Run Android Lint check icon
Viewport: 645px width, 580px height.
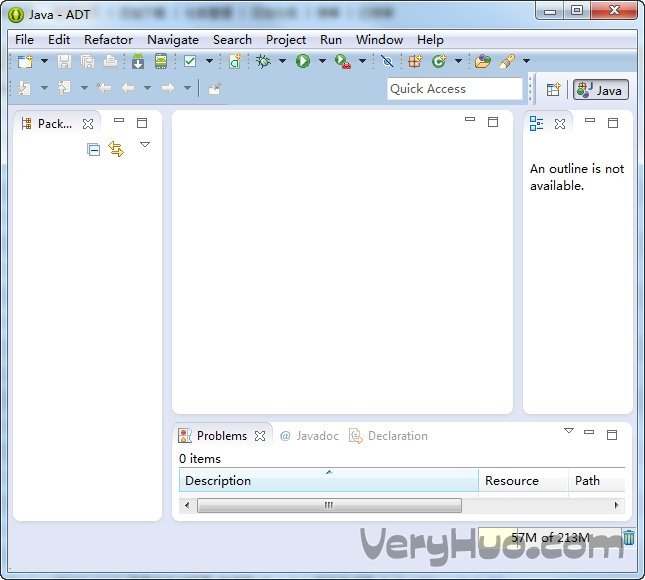(x=190, y=61)
